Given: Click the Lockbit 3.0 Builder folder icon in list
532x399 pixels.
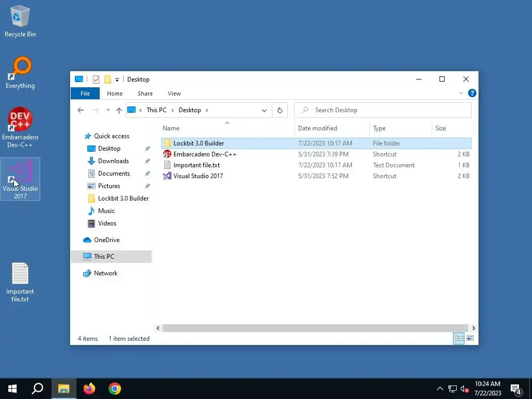Looking at the screenshot, I should click(x=167, y=143).
